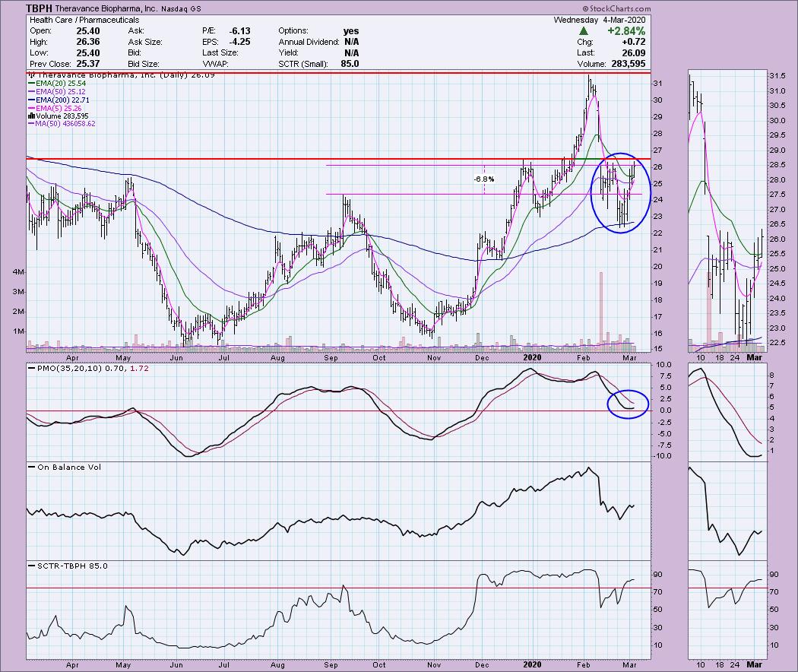Viewport: 798px width, 672px height.
Task: Click the 'On Balance Vol' indicator label
Action: 69,467
